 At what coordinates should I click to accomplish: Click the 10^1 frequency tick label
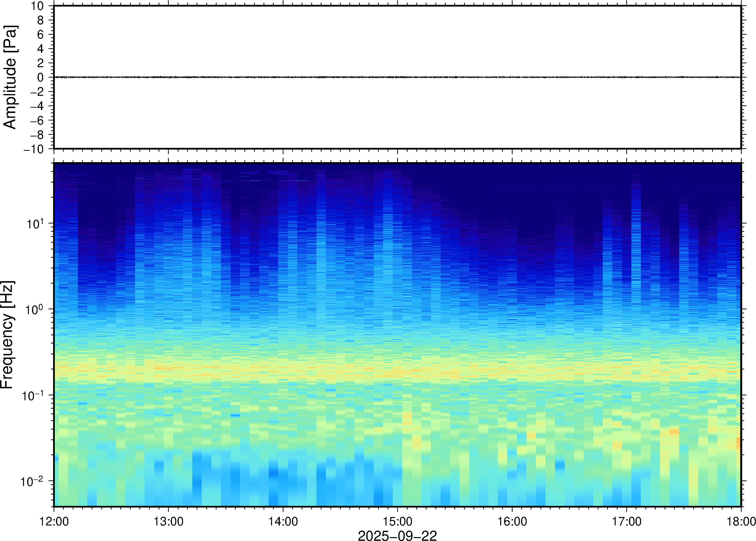coord(35,224)
